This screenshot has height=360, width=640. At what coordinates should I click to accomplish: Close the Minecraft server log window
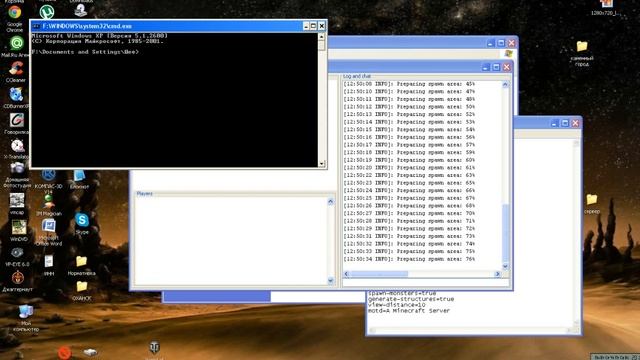point(507,67)
